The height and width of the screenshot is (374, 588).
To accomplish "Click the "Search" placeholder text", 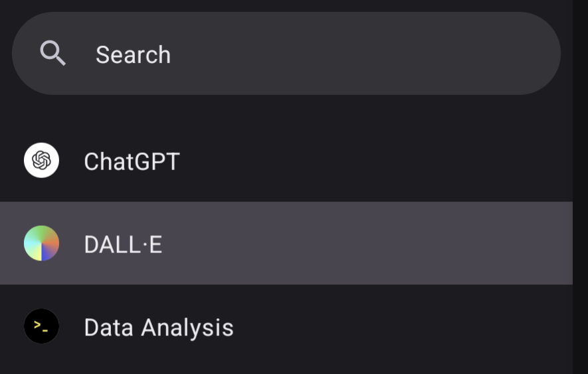I will coord(133,54).
